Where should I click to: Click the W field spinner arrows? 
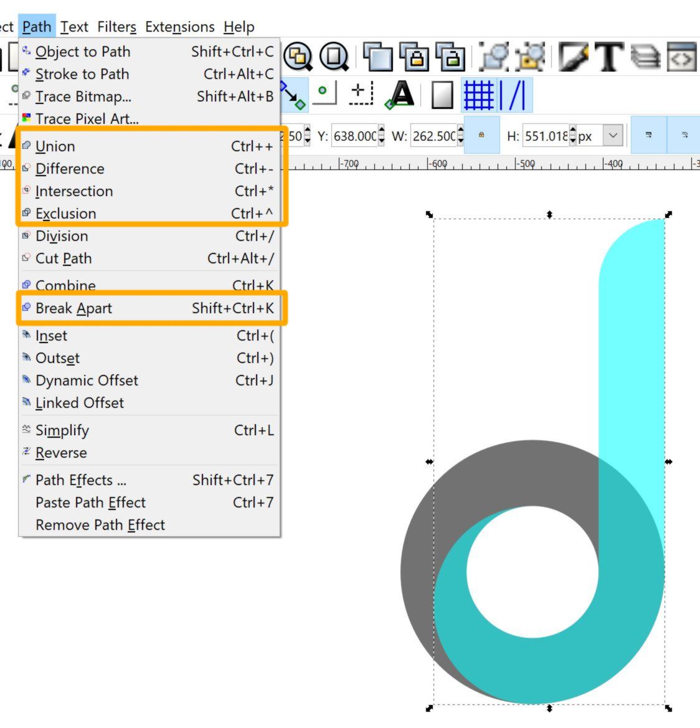click(x=460, y=136)
